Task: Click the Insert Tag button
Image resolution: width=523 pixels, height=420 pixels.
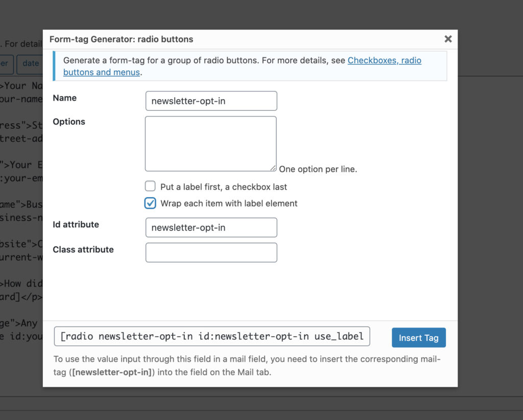Action: coord(419,338)
